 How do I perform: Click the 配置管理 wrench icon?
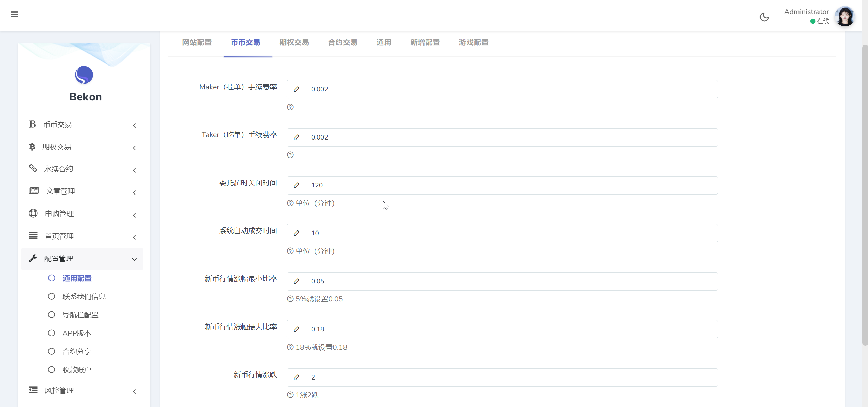33,258
